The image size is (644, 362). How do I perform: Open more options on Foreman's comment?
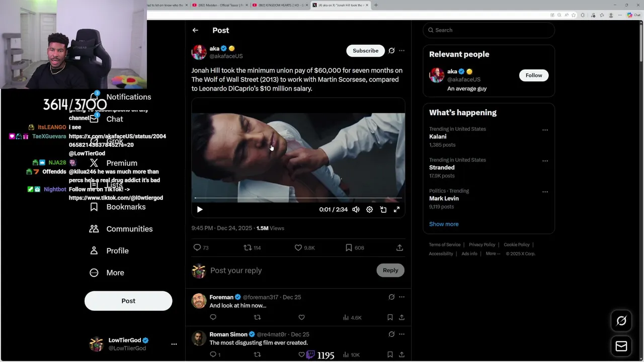pos(401,297)
